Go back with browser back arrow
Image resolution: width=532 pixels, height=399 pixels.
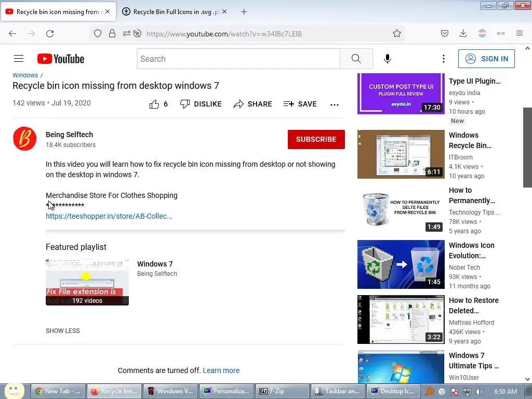12,34
